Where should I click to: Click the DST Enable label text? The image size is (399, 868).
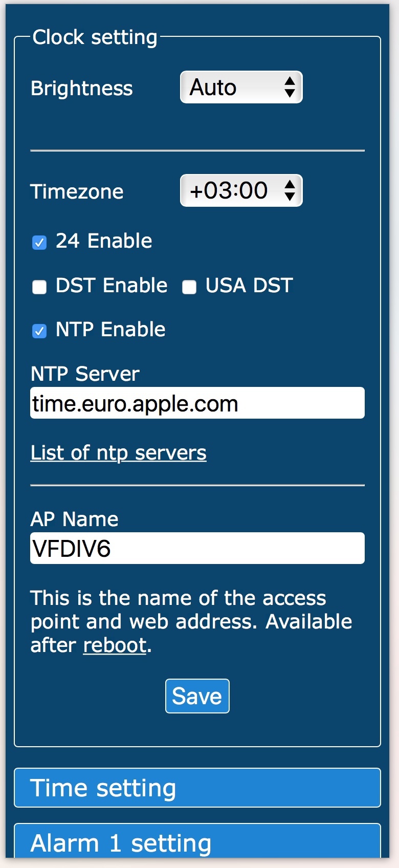coord(112,285)
